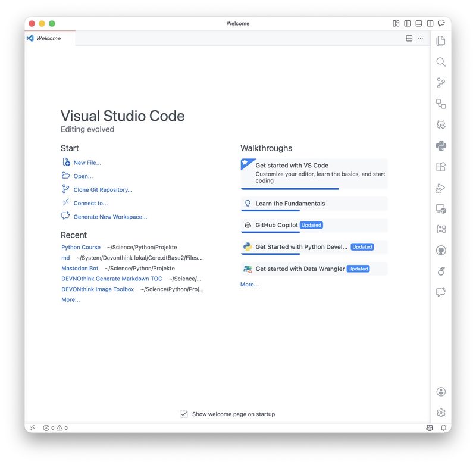Viewport: 476px width, 465px height.
Task: Expand Get started with Data Wrangler walkthrough
Action: 314,269
